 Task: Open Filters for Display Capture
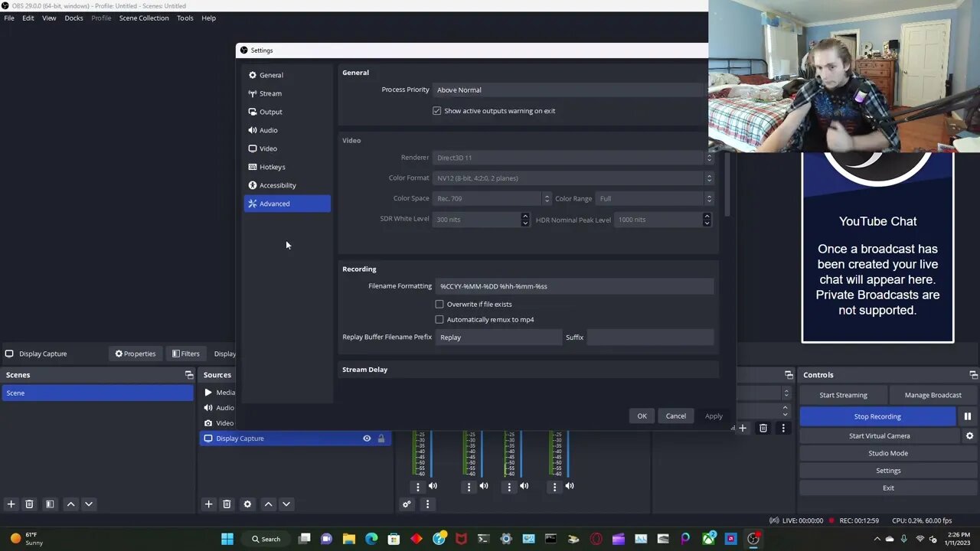tap(186, 354)
